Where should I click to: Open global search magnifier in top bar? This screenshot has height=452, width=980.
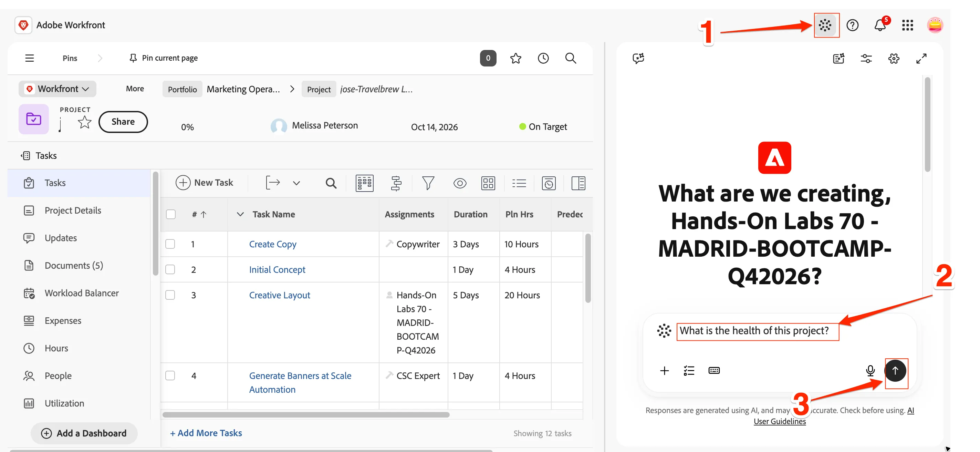pos(570,58)
